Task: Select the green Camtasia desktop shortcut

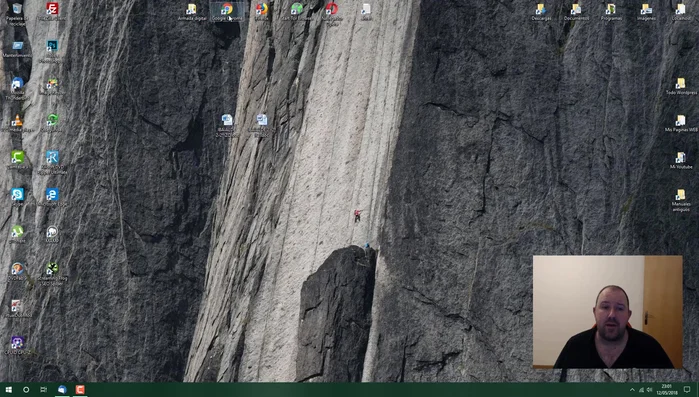Action: pos(17,160)
